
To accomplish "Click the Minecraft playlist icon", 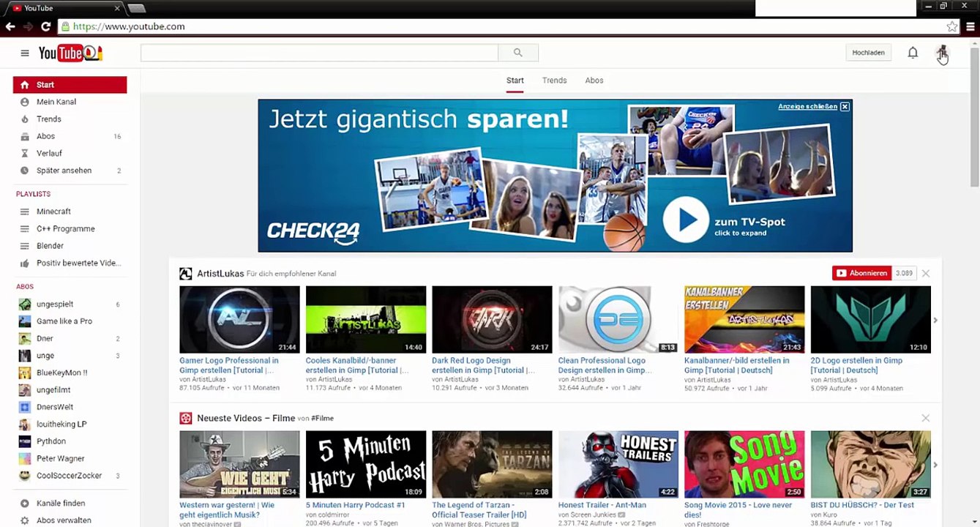I will (25, 212).
